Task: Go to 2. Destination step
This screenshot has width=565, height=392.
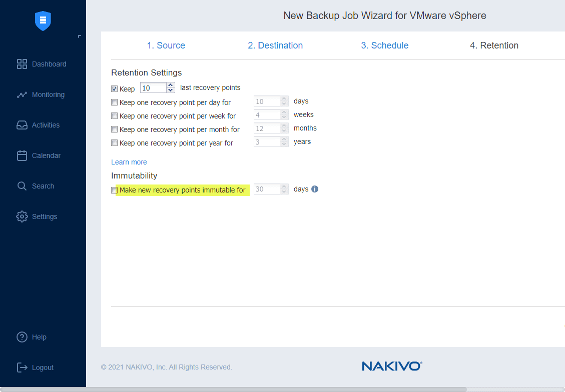Action: pos(275,45)
